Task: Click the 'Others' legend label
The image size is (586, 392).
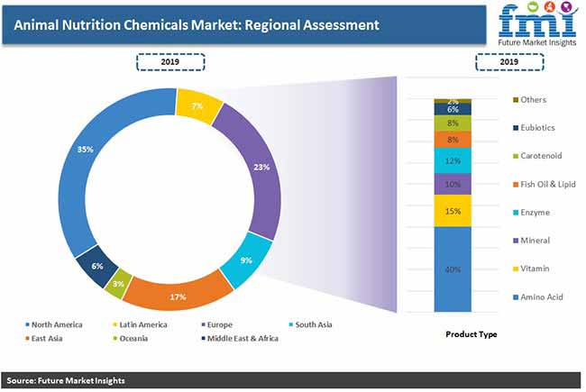Action: pos(534,100)
